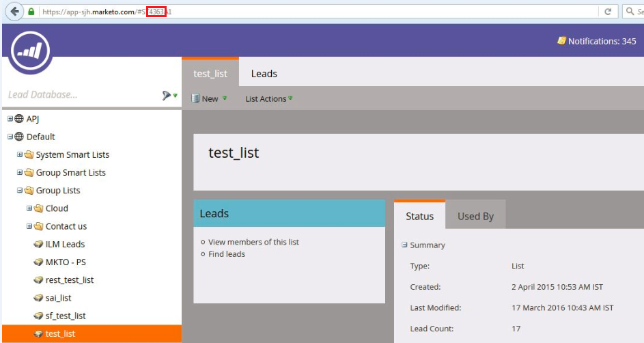Image resolution: width=644 pixels, height=343 pixels.
Task: Open the filter dropdown arrow beside Lead Database
Action: (176, 96)
